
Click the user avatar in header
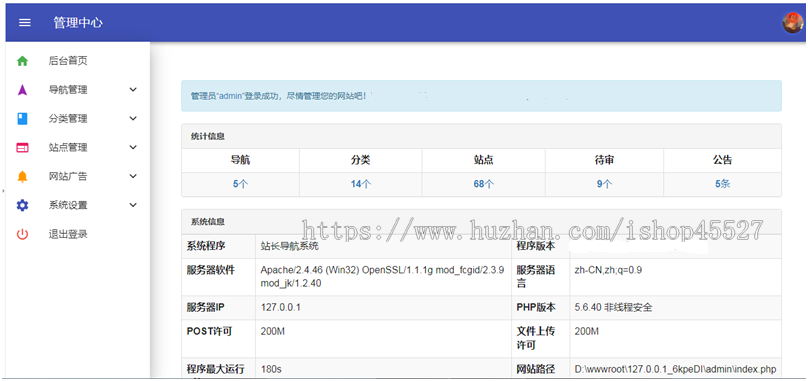pos(793,23)
